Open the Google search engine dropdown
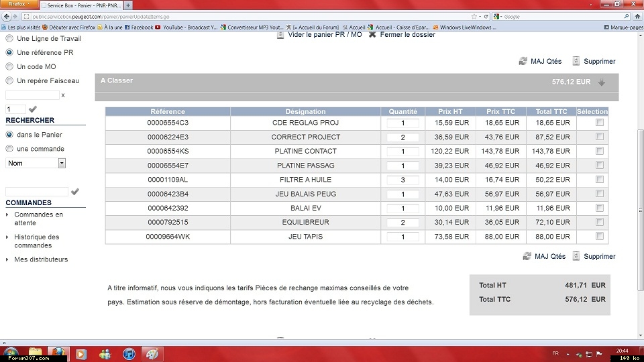 [498, 16]
